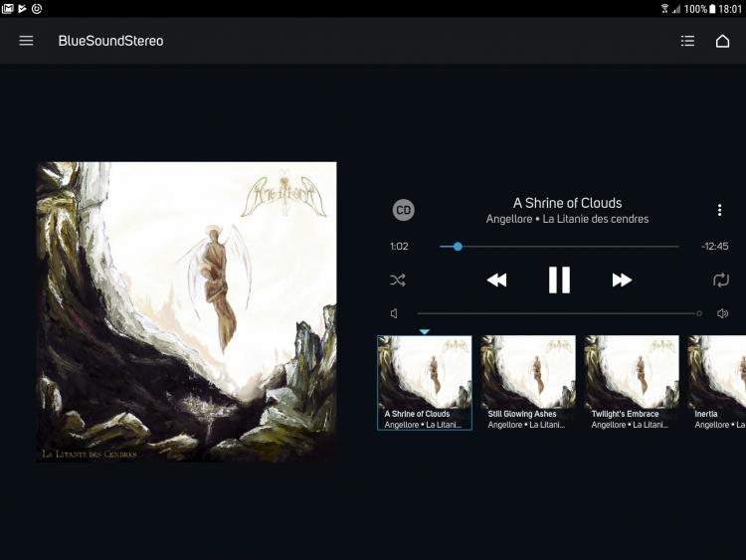Select A Shrine of Clouds queue thumbnail
The width and height of the screenshot is (746, 560).
pos(425,383)
